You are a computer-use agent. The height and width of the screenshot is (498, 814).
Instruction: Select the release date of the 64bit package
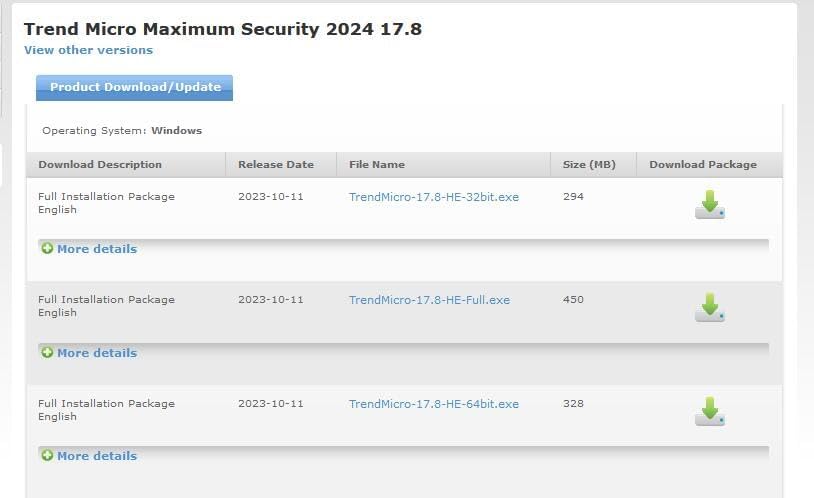[x=270, y=403]
